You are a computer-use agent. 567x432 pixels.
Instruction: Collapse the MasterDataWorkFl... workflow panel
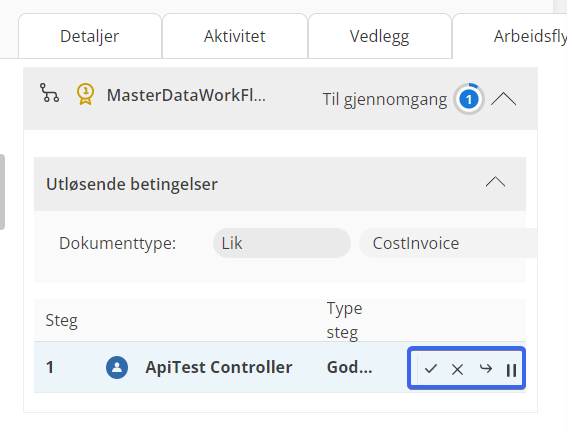[503, 99]
